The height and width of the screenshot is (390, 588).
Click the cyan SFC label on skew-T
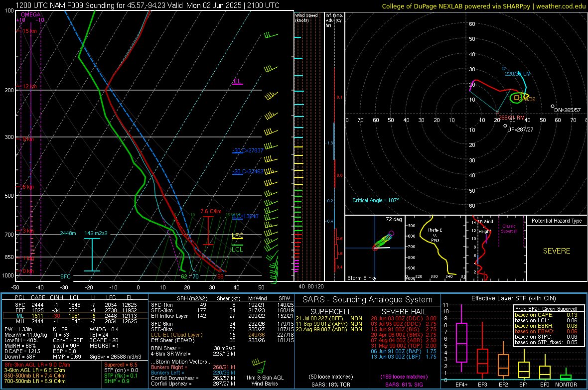(x=65, y=276)
